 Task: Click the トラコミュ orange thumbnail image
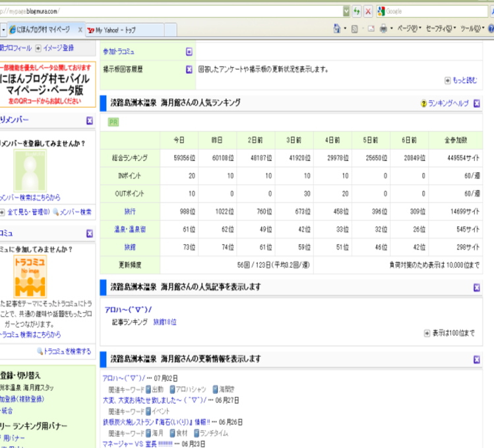[30, 277]
